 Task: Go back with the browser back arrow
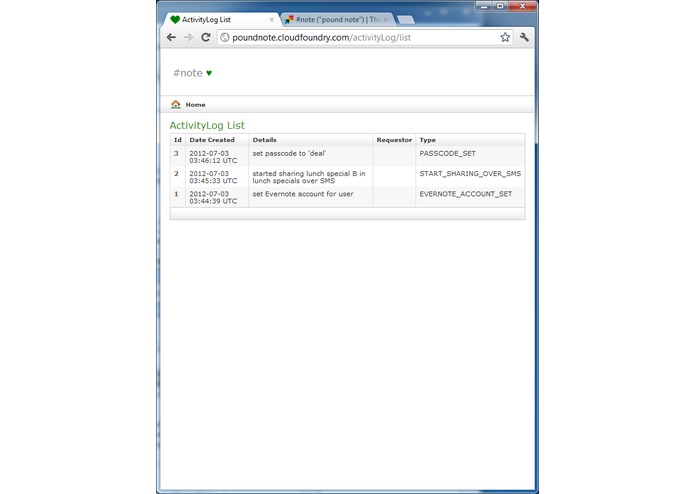pos(171,38)
